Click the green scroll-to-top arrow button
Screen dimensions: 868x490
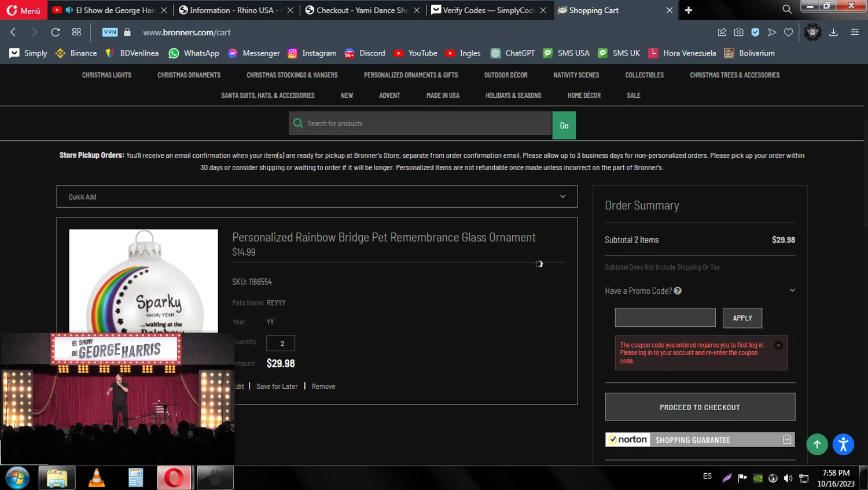coord(817,444)
